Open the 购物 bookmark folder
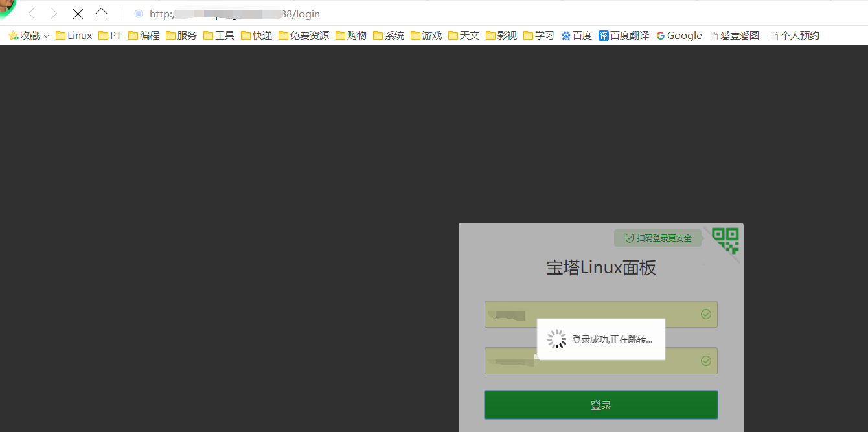 (x=351, y=36)
